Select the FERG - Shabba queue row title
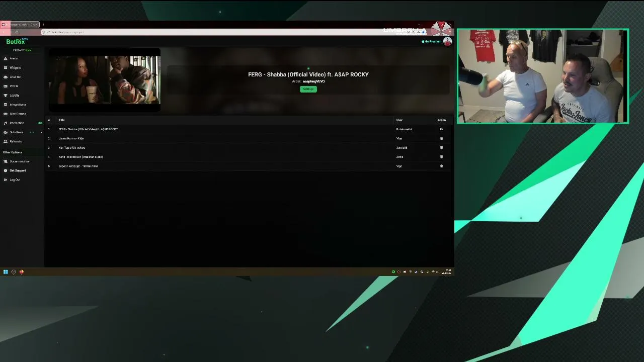 click(88, 129)
